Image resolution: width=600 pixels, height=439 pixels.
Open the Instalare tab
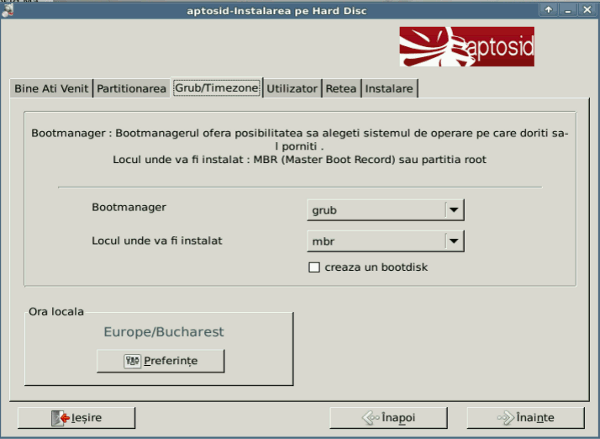click(389, 88)
